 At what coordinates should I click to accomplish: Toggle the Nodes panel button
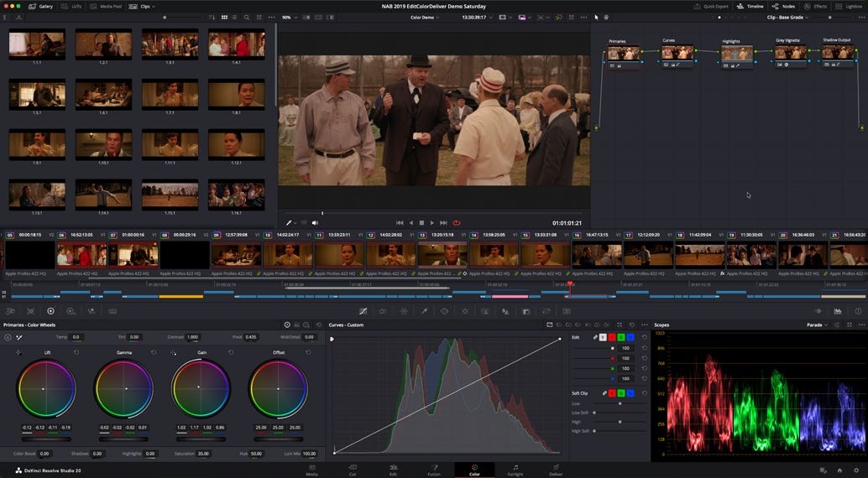click(783, 6)
